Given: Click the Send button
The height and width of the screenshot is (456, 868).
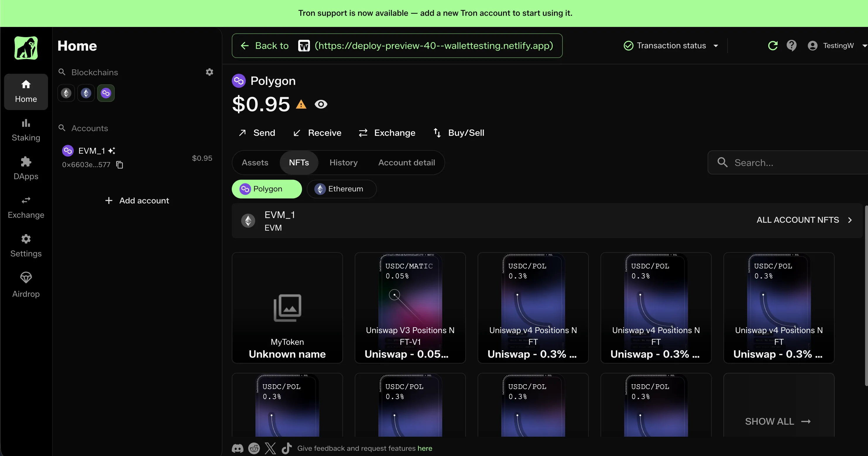Looking at the screenshot, I should point(257,133).
